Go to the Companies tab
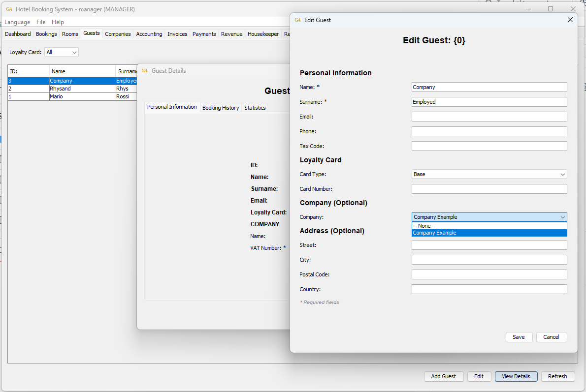This screenshot has width=586, height=392. [x=118, y=34]
